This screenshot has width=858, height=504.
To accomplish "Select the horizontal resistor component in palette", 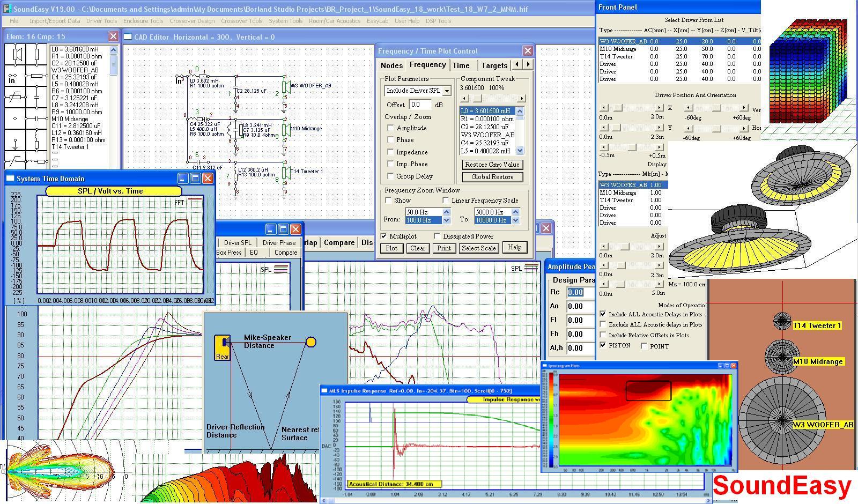I will [x=36, y=77].
